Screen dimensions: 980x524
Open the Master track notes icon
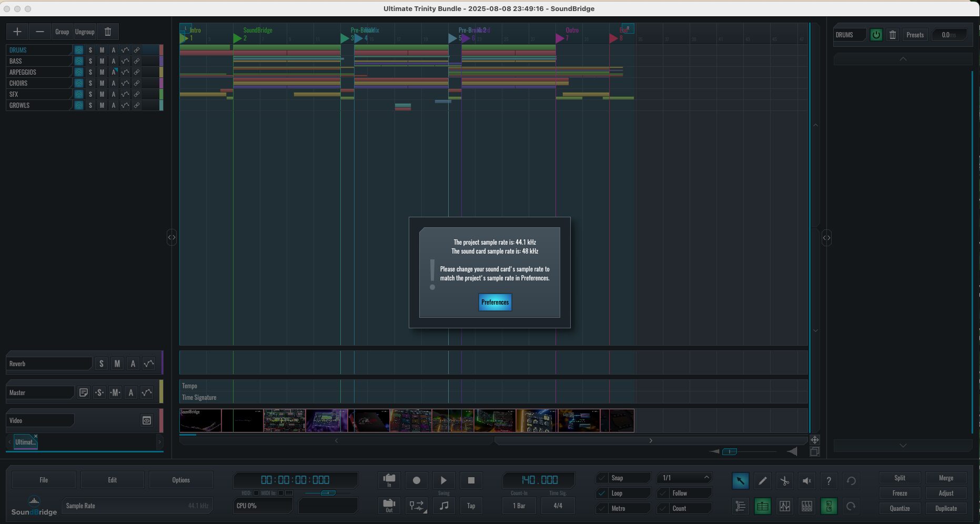coord(84,392)
